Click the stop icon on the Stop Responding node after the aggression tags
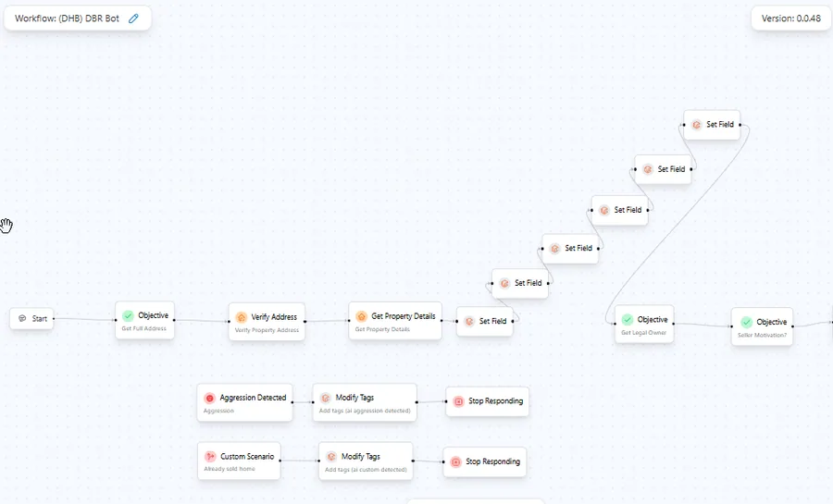833x504 pixels. [x=458, y=401]
